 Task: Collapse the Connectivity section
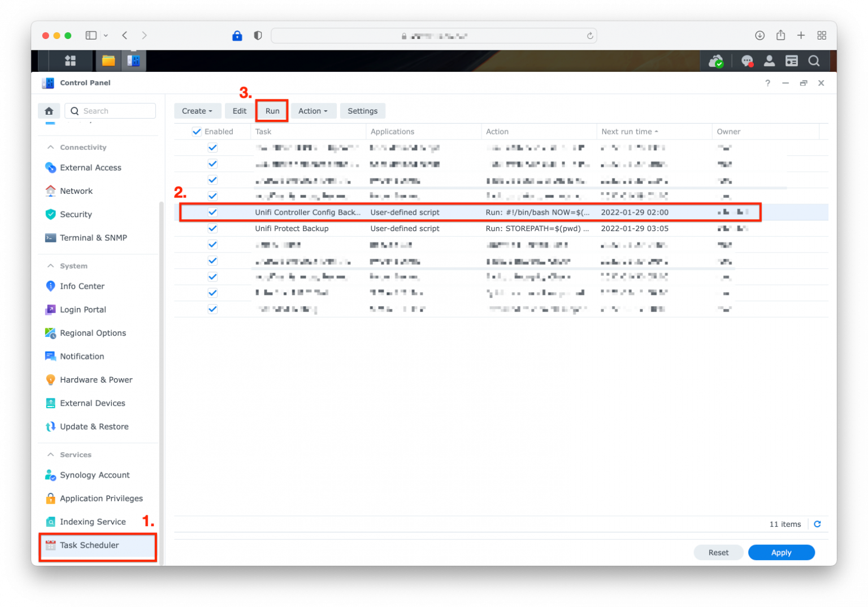point(51,148)
